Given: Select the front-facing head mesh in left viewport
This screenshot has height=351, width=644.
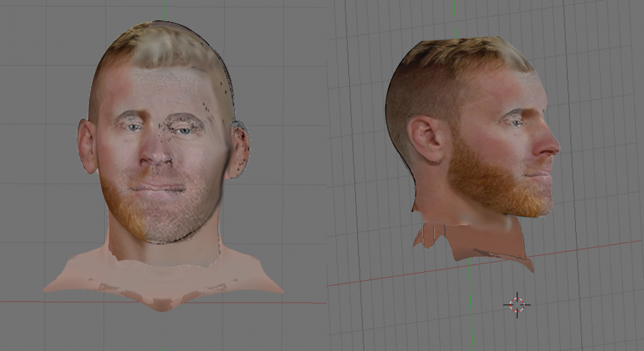Looking at the screenshot, I should pos(163,165).
